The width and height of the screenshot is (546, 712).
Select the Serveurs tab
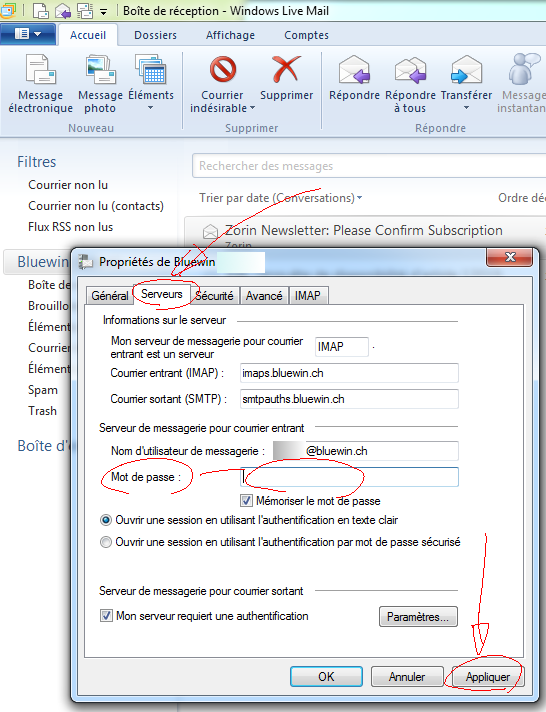[x=162, y=294]
